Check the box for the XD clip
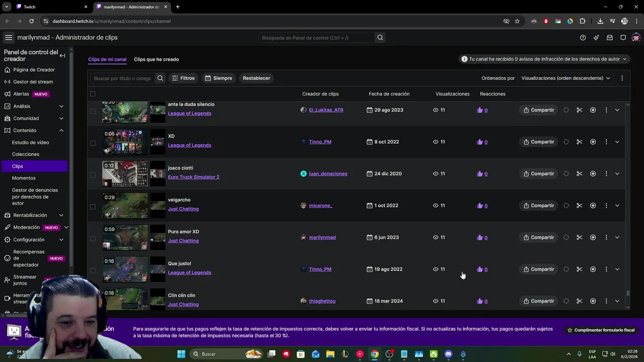 pos(93,143)
